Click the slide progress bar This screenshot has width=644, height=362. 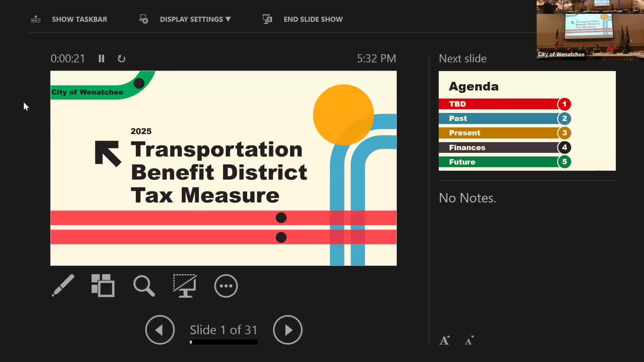(224, 342)
